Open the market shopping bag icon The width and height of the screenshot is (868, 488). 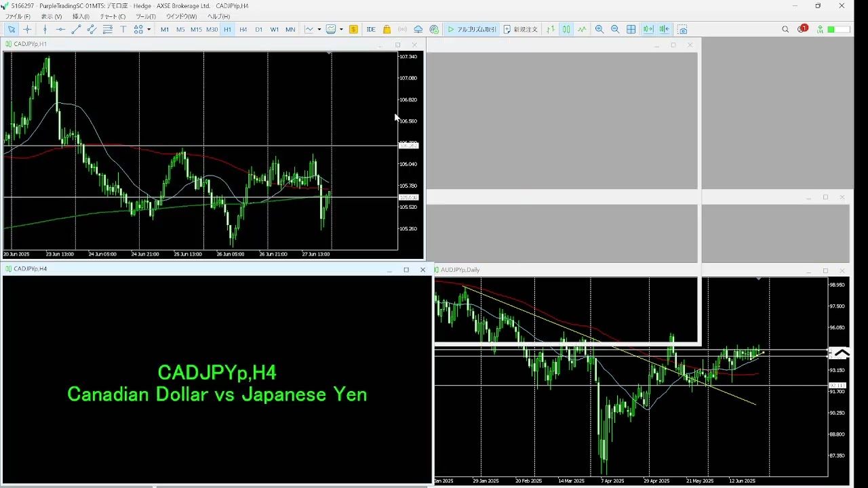point(387,29)
